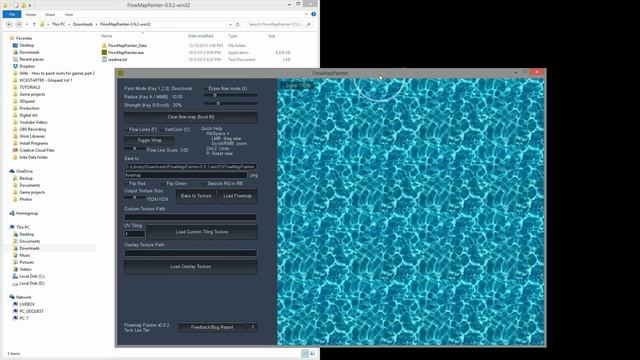Click Load Flowmap button
The height and width of the screenshot is (360, 640).
[237, 196]
